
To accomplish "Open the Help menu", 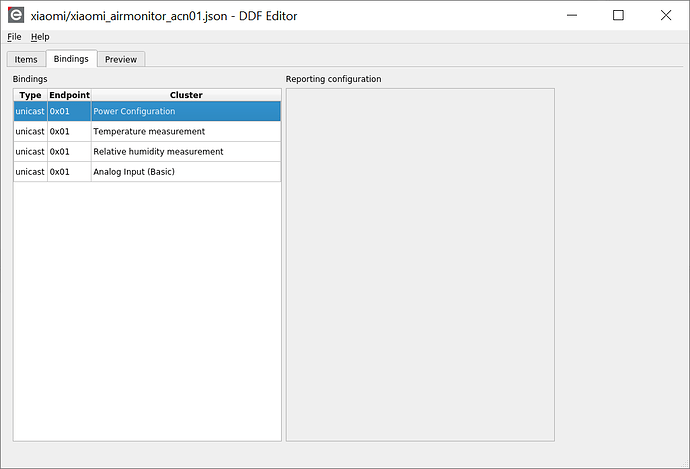I will tap(40, 37).
